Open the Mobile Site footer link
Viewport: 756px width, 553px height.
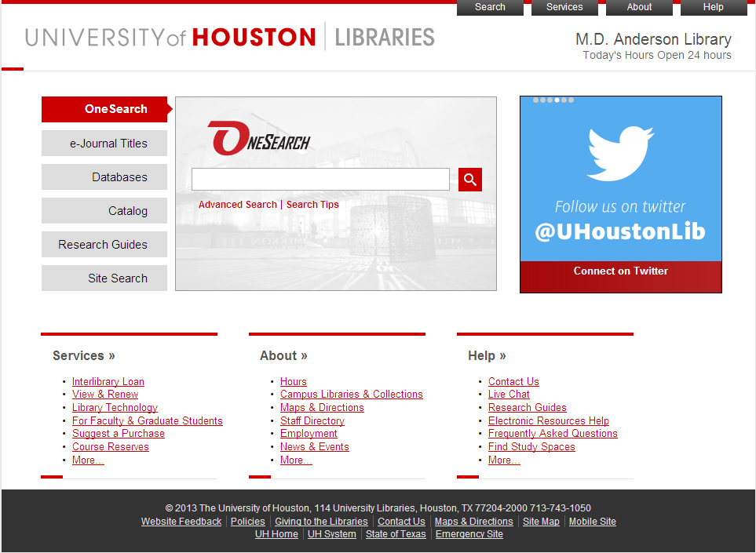click(x=593, y=521)
